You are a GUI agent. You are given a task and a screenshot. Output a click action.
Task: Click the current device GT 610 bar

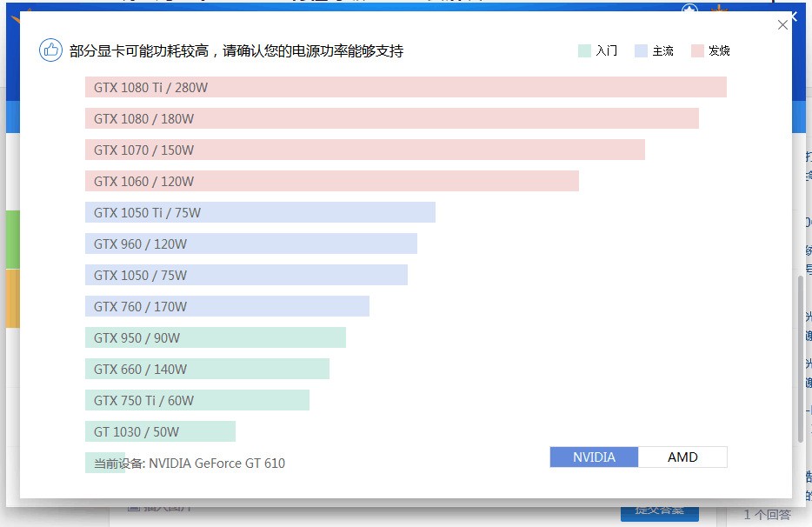(x=105, y=463)
